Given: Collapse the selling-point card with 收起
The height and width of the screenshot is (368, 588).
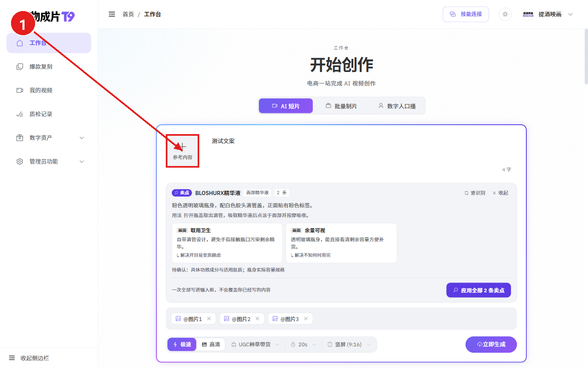Looking at the screenshot, I should (500, 193).
